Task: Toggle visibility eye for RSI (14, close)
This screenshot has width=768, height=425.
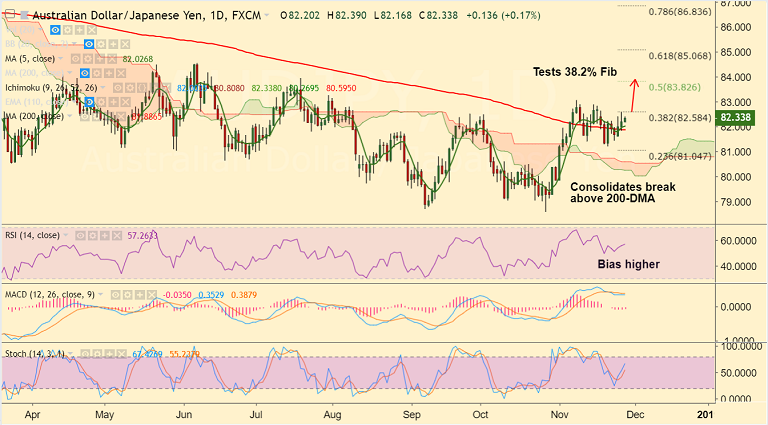Action: [x=80, y=236]
